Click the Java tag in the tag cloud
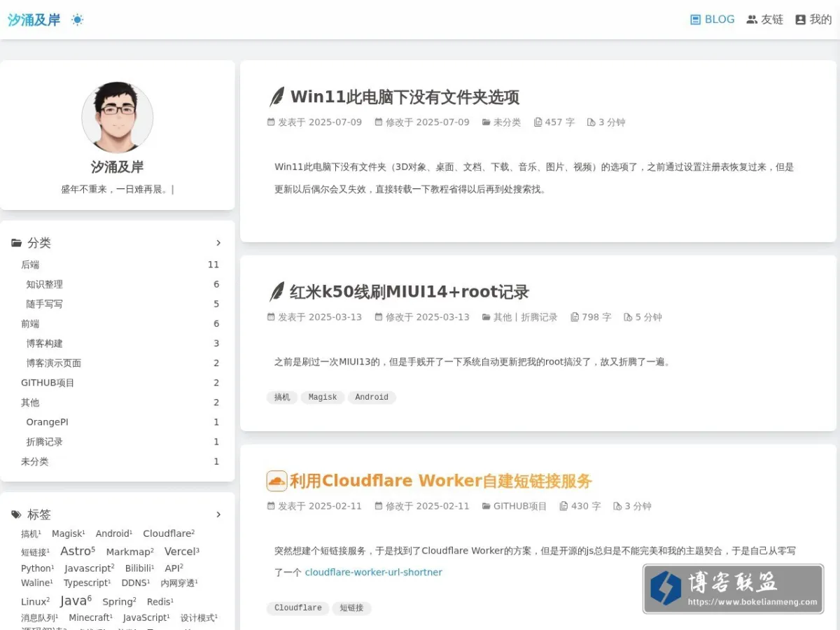The height and width of the screenshot is (630, 840). (76, 600)
